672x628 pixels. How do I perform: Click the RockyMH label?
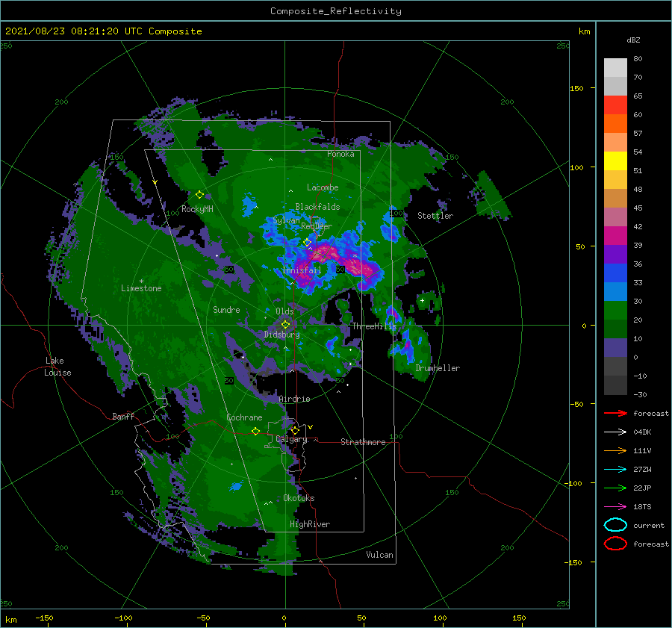pos(197,209)
